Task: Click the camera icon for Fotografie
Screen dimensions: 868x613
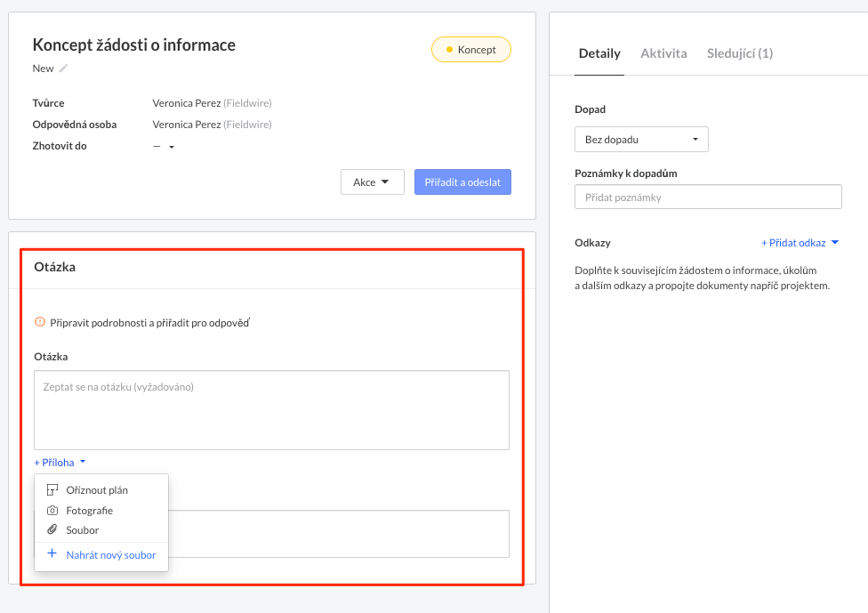Action: [x=52, y=511]
